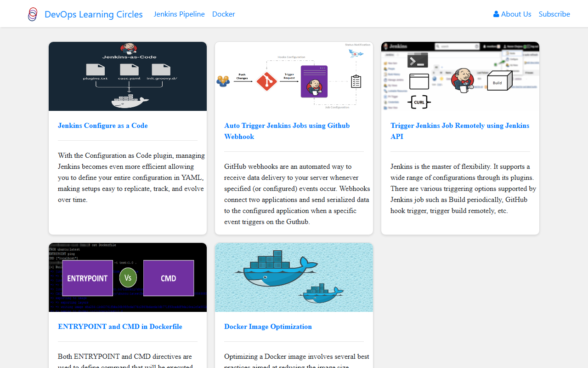Go to the About Us page
Viewport: 588px width, 368px height.
click(x=512, y=14)
